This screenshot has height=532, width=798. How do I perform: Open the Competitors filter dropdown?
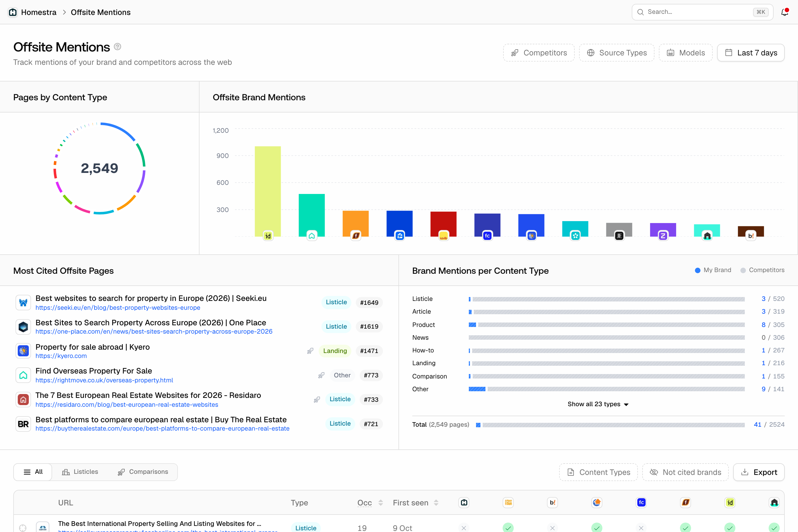tap(539, 53)
